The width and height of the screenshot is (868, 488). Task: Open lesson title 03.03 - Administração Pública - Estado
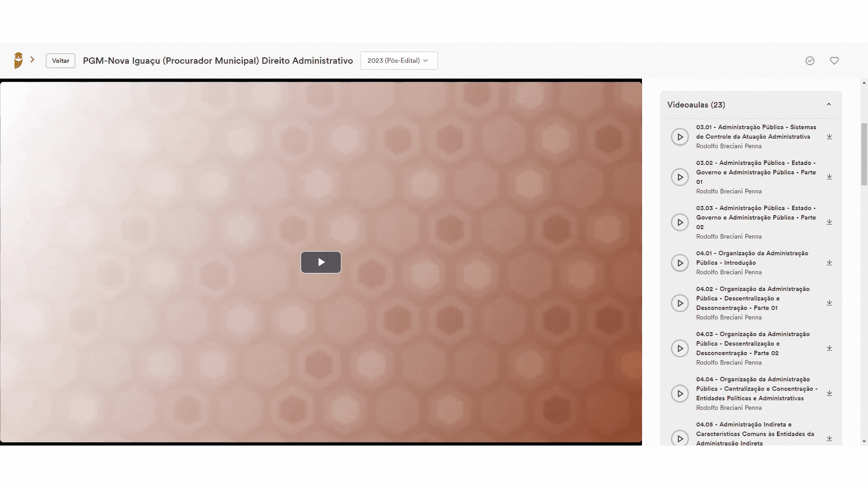(756, 217)
